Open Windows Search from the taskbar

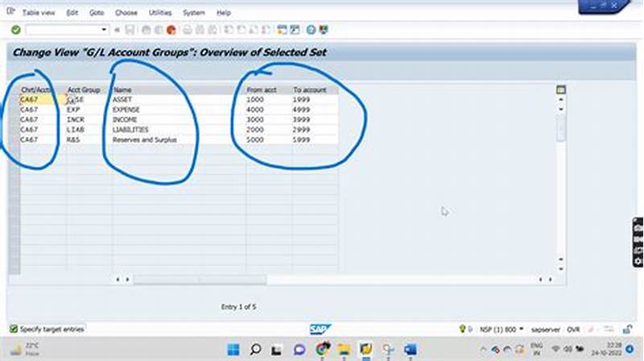[255, 350]
